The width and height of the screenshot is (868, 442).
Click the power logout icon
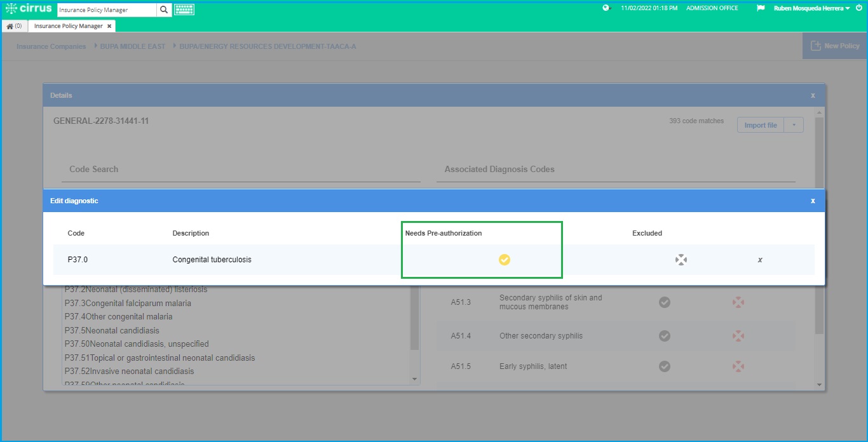859,8
